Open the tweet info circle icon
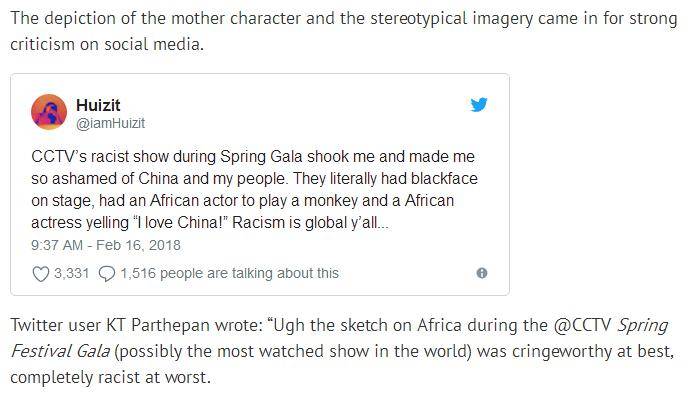Viewport: 695px width, 401px height. [482, 273]
